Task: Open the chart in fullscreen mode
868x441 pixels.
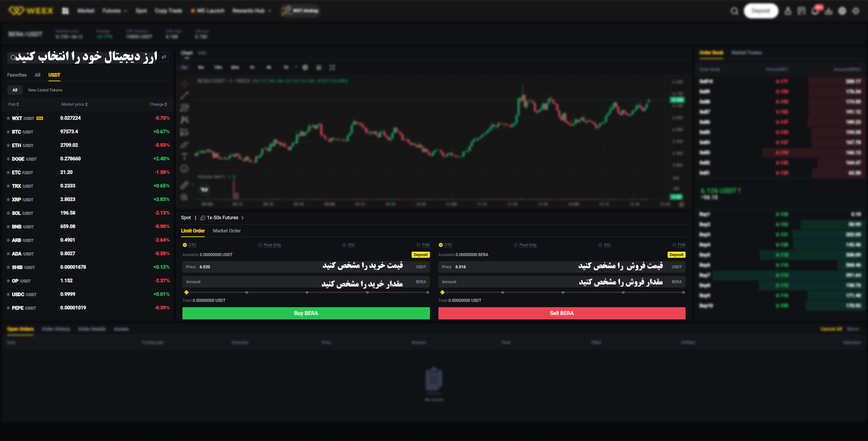Action: [332, 68]
